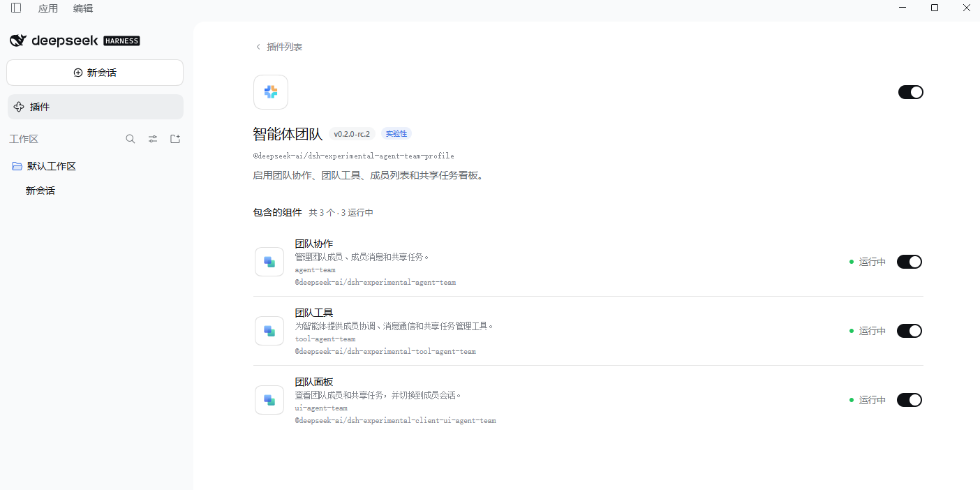The height and width of the screenshot is (490, 980).
Task: Select 默认工作区 in the sidebar
Action: point(52,166)
